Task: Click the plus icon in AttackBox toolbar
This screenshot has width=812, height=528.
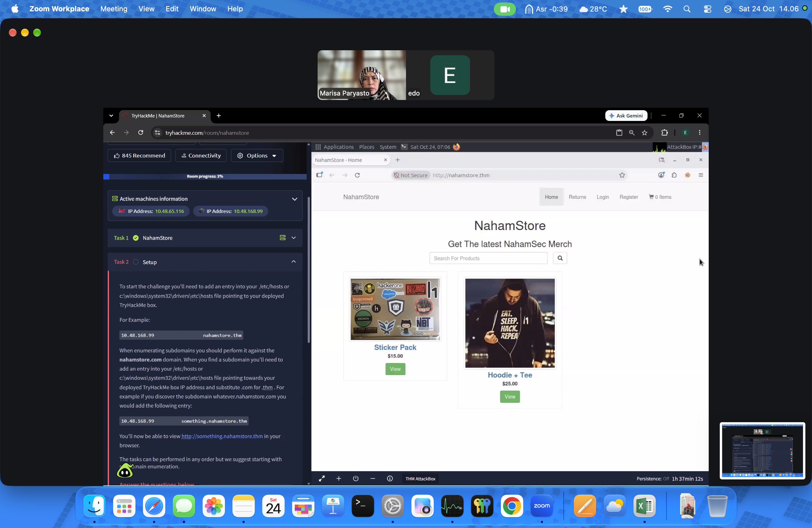Action: coord(338,478)
